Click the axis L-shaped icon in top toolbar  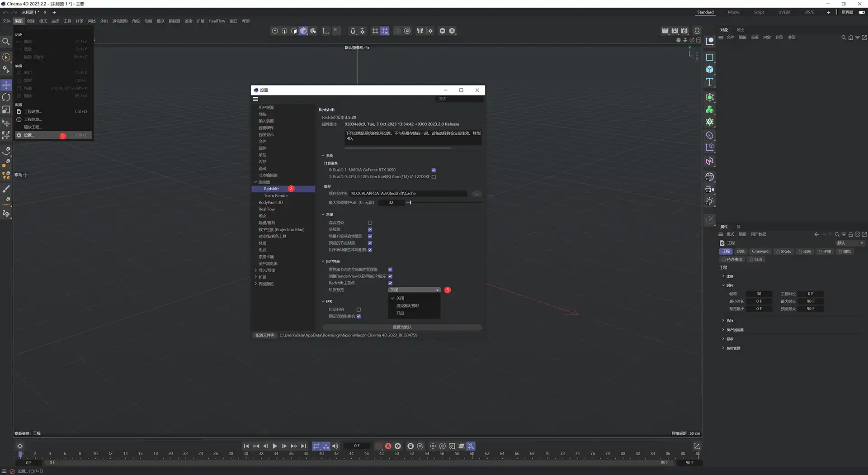(x=325, y=31)
